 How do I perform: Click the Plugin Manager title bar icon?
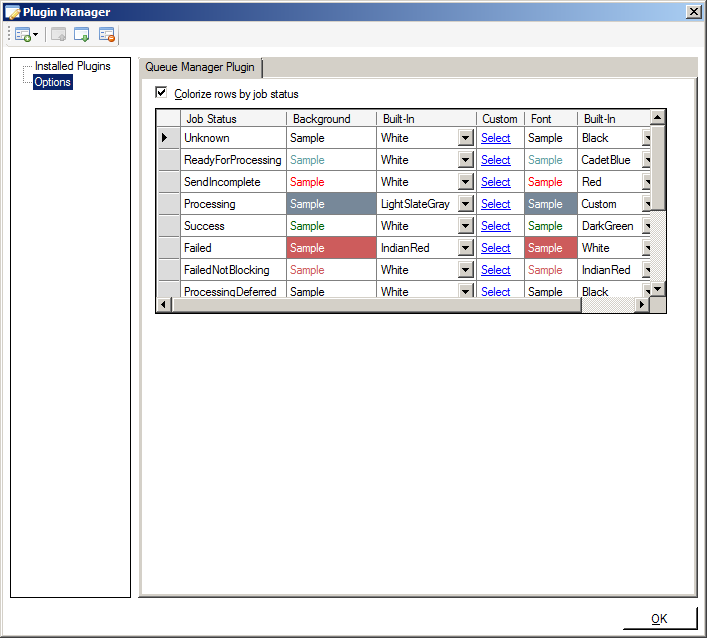point(12,12)
